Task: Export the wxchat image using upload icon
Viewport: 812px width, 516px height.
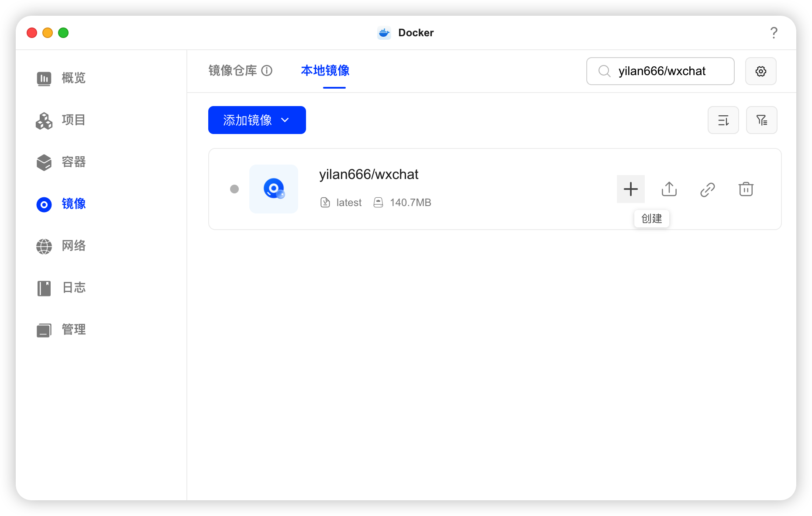Action: pos(669,189)
